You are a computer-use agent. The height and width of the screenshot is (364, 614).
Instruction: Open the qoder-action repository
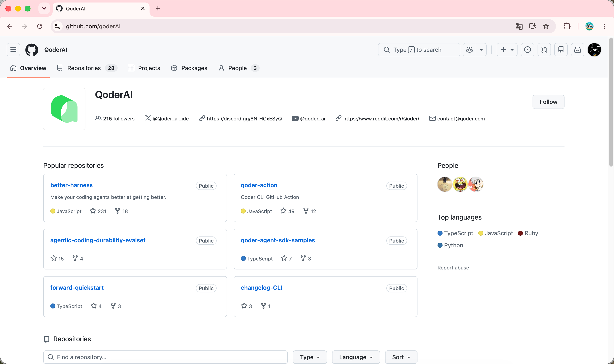(259, 185)
